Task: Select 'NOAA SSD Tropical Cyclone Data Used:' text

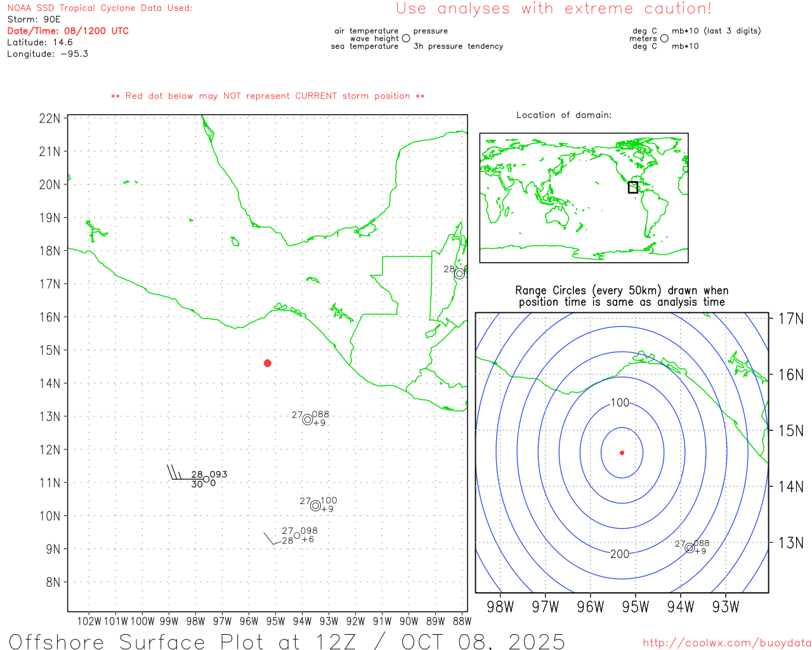Action: (x=100, y=8)
